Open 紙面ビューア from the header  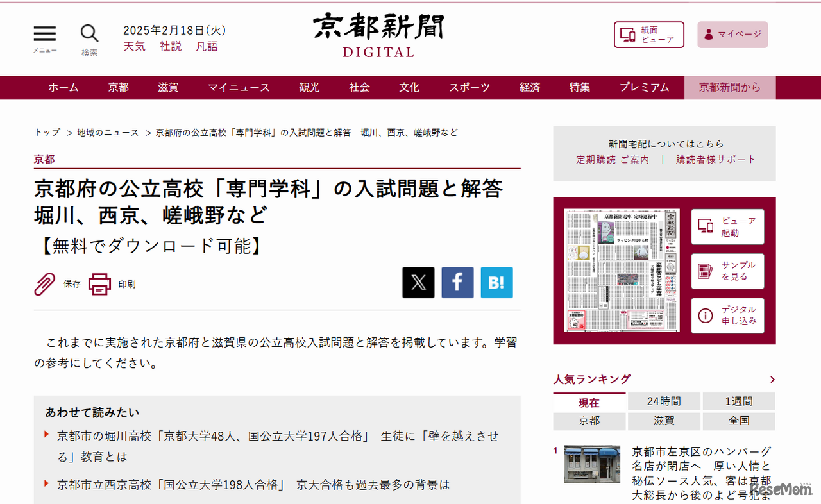(648, 35)
